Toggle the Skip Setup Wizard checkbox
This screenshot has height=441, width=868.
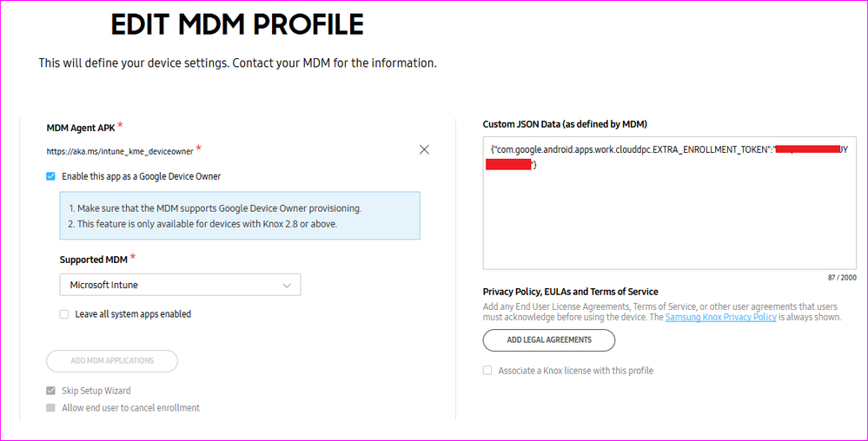tap(51, 391)
